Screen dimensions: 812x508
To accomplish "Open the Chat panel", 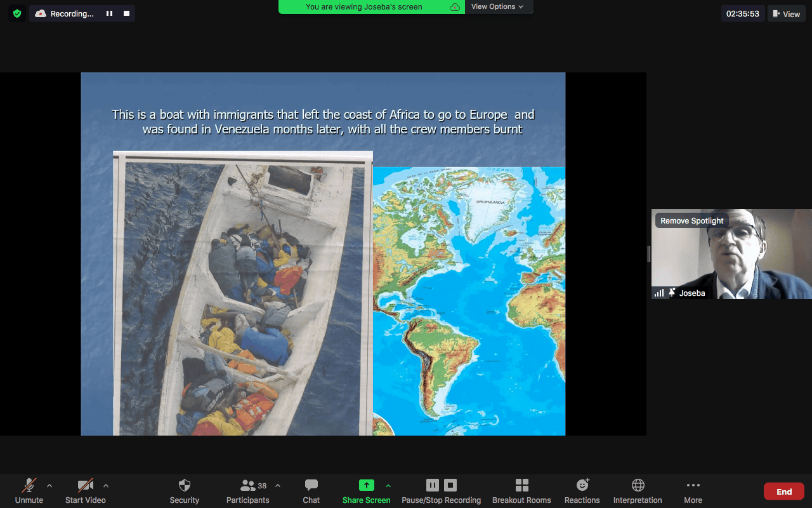I will (311, 491).
